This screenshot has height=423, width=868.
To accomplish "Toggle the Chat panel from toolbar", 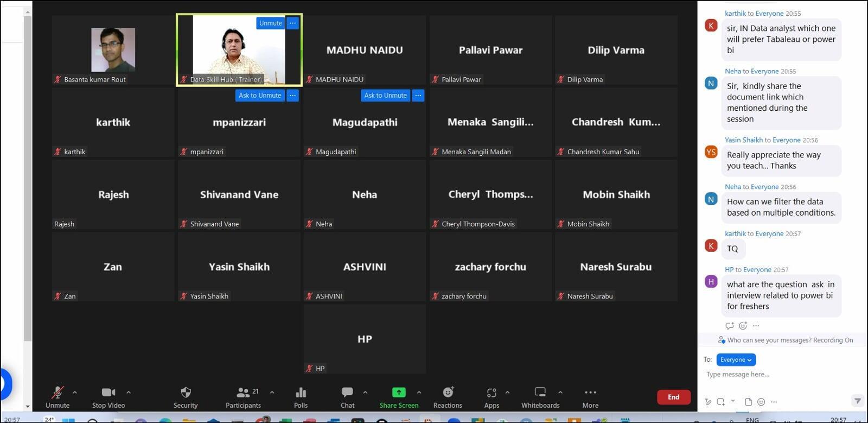I will 347,397.
